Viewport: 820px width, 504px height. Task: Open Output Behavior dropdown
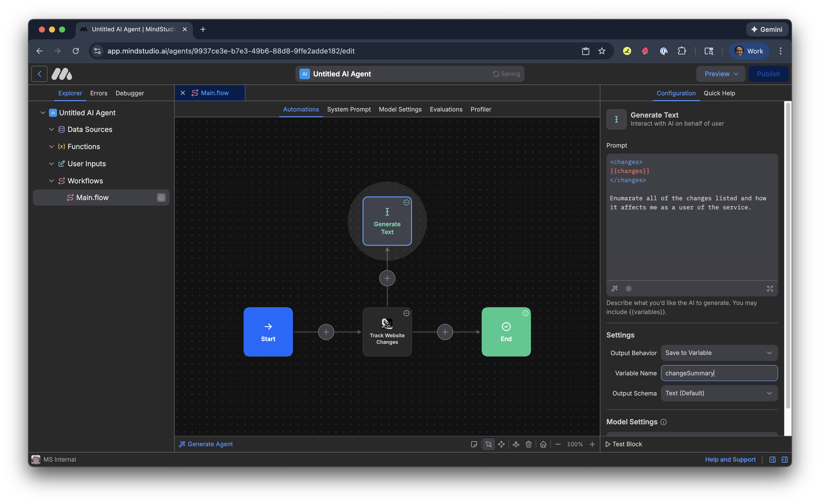[x=719, y=353]
